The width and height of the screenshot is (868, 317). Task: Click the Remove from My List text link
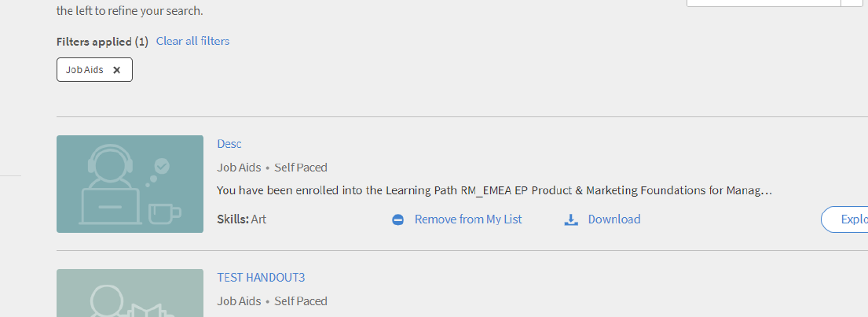tap(468, 219)
